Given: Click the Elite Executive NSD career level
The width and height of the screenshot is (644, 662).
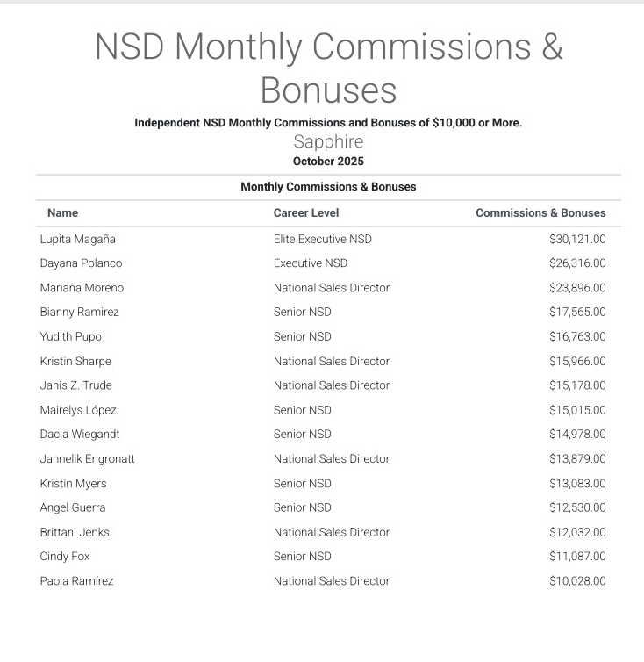Looking at the screenshot, I should 322,239.
